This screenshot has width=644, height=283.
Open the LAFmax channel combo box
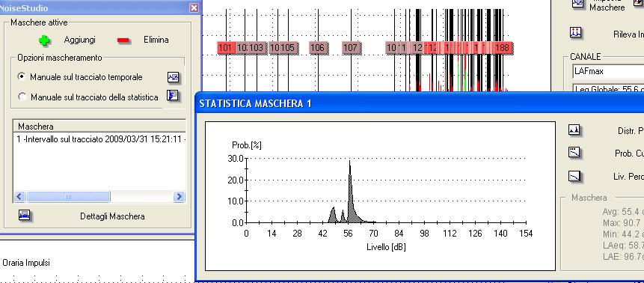point(608,71)
